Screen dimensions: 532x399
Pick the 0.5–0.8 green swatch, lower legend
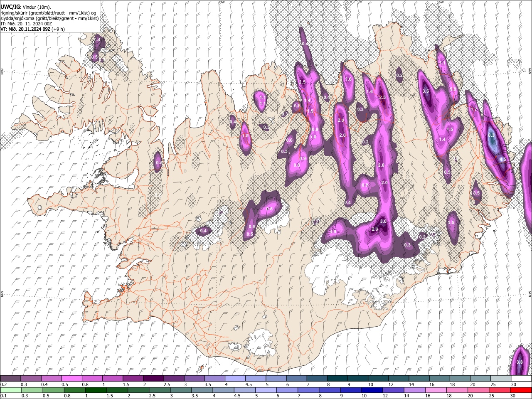[53, 390]
